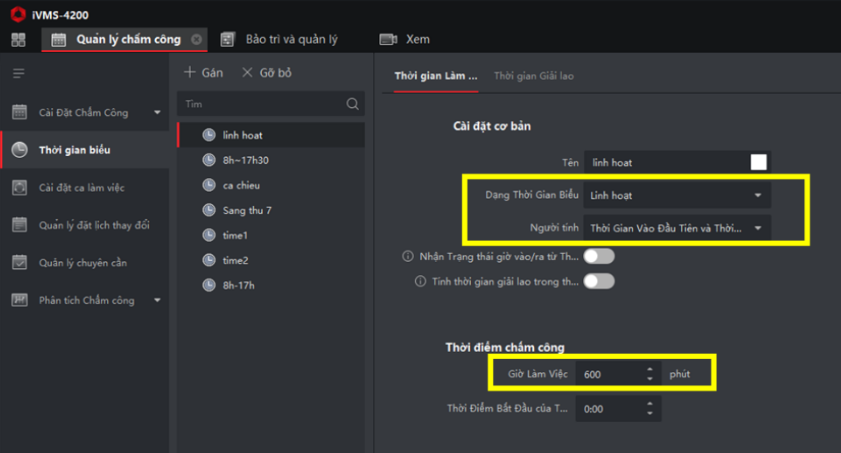Open Cài đặt ca làm việc icon
This screenshot has height=453, width=841.
(19, 188)
